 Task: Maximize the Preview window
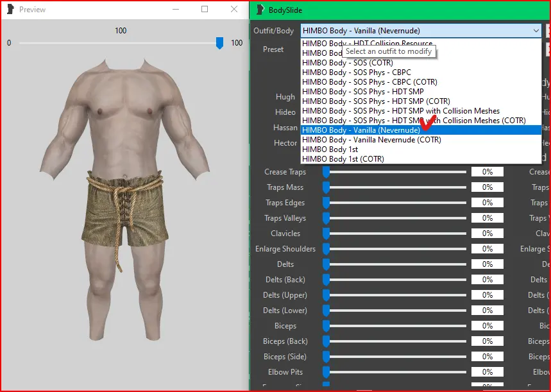click(205, 10)
